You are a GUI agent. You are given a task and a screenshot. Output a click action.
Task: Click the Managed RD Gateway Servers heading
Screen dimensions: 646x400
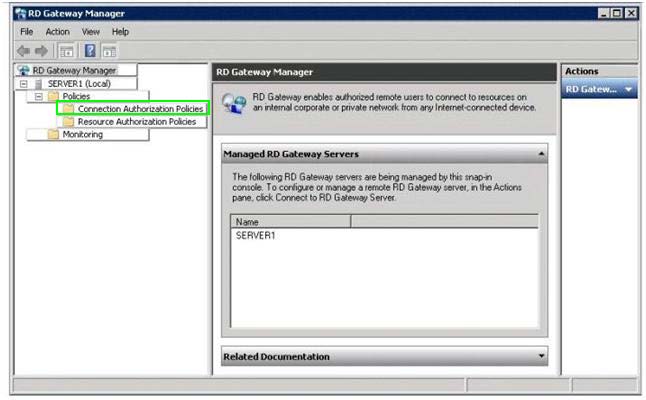tap(291, 154)
